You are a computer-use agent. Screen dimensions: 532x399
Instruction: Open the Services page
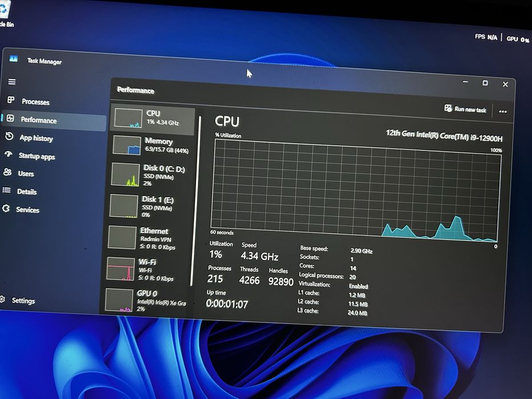pyautogui.click(x=27, y=210)
